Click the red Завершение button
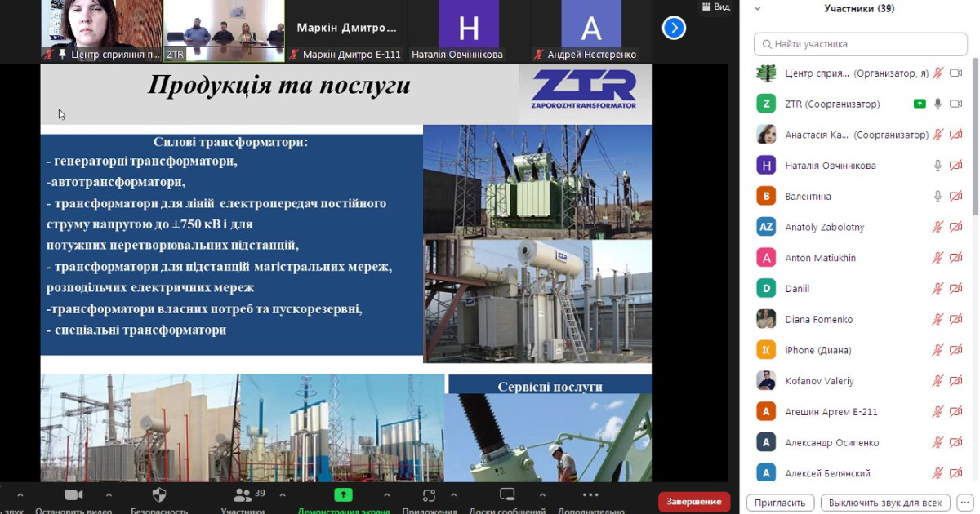Screen dimensions: 980x514 [x=693, y=501]
